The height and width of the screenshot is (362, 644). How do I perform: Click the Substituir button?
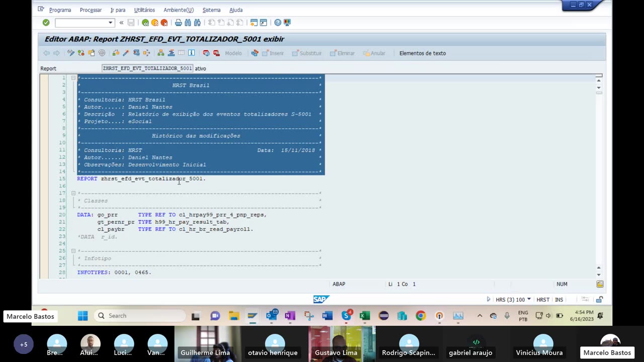click(307, 53)
